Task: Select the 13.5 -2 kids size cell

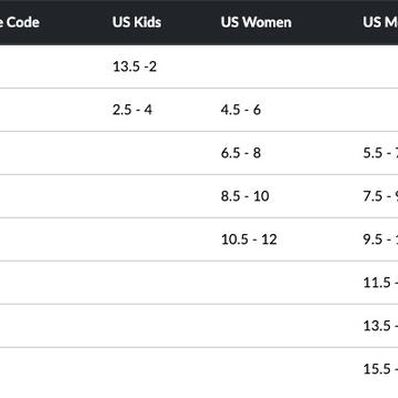Action: [134, 66]
